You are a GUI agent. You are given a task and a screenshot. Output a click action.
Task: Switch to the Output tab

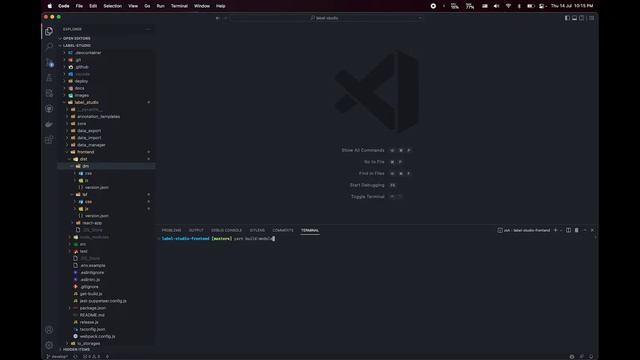(x=196, y=230)
